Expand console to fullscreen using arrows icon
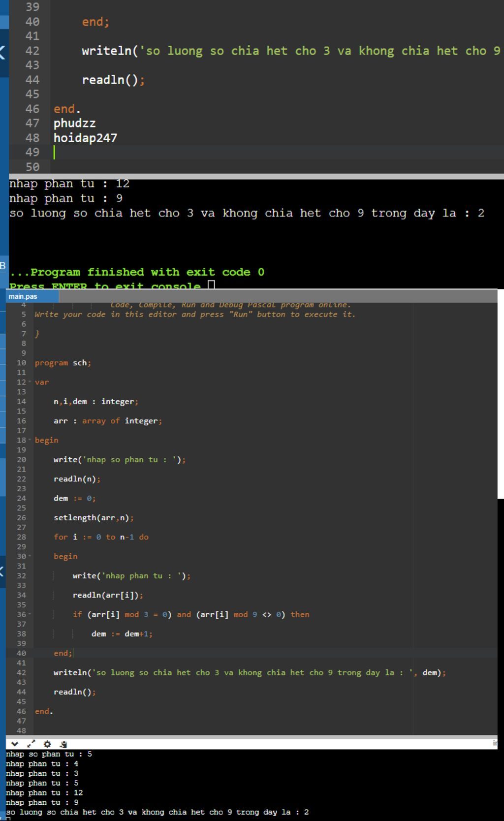Image resolution: width=504 pixels, height=821 pixels. tap(31, 744)
